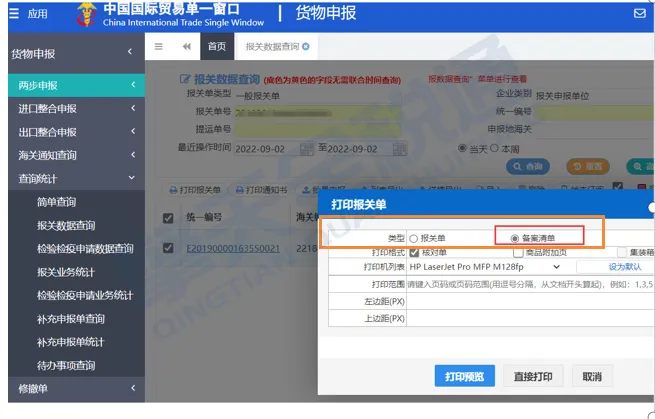Click the 取消 button in print dialog
Image resolution: width=655 pixels, height=419 pixels.
pos(592,376)
